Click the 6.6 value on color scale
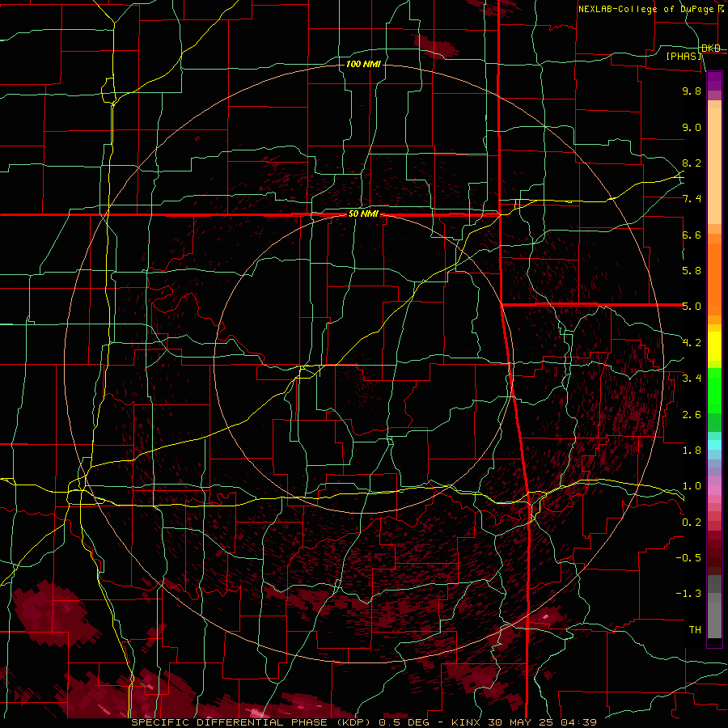This screenshot has height=728, width=728. tap(692, 235)
